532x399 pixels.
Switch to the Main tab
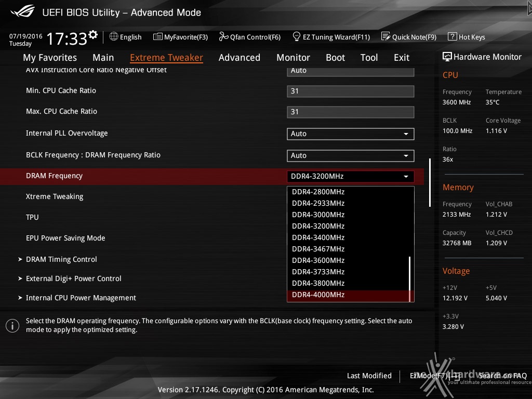click(103, 58)
